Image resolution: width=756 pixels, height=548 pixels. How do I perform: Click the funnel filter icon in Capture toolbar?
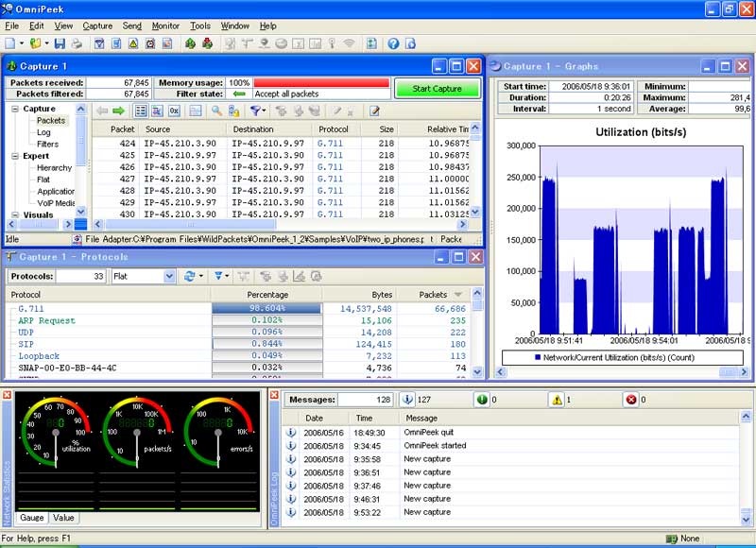tap(255, 111)
